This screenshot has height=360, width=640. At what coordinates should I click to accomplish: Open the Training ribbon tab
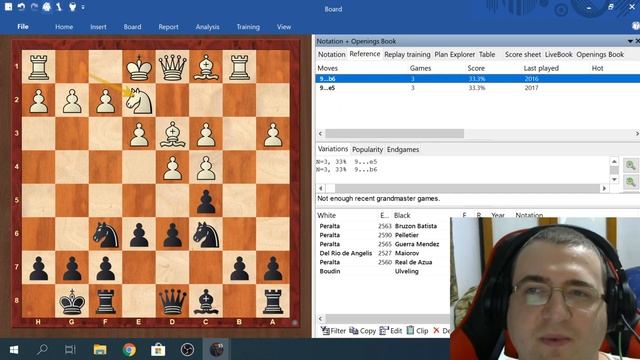[x=248, y=27]
